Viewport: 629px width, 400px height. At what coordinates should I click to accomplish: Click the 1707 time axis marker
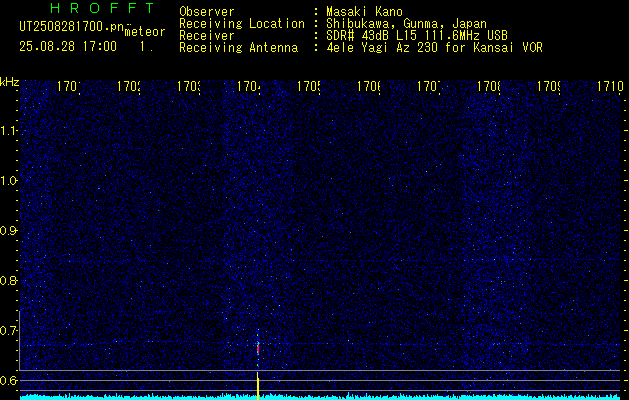point(429,86)
